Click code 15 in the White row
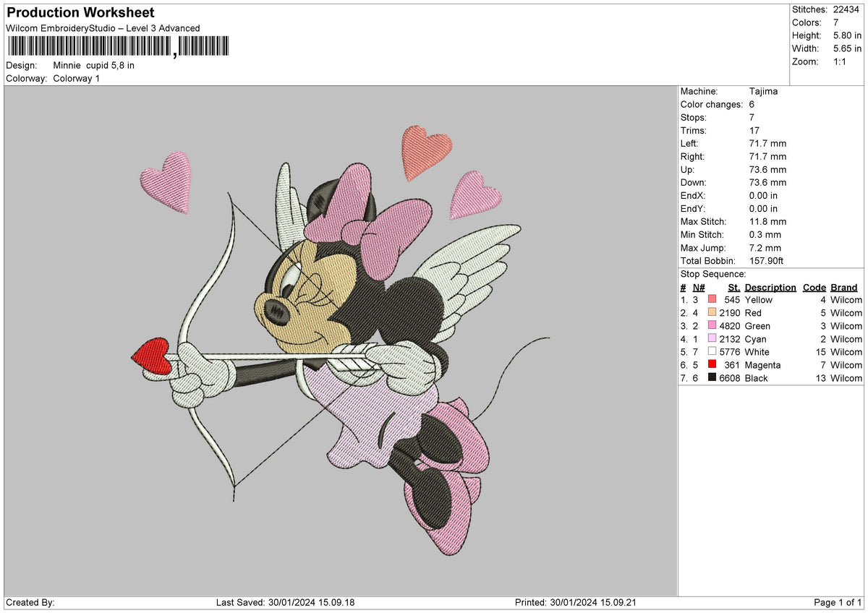 [820, 352]
